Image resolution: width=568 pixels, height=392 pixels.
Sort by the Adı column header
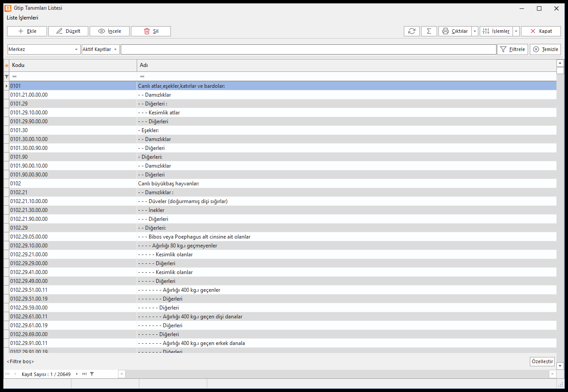click(347, 65)
